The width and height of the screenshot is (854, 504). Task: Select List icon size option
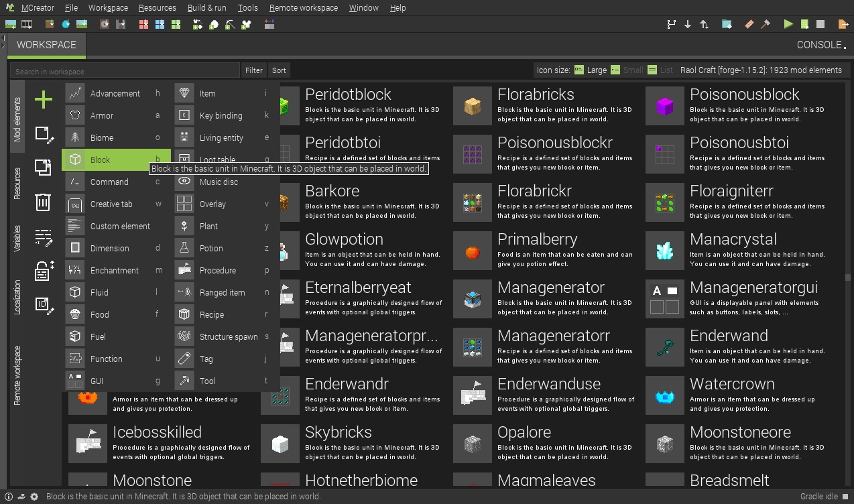tap(660, 70)
